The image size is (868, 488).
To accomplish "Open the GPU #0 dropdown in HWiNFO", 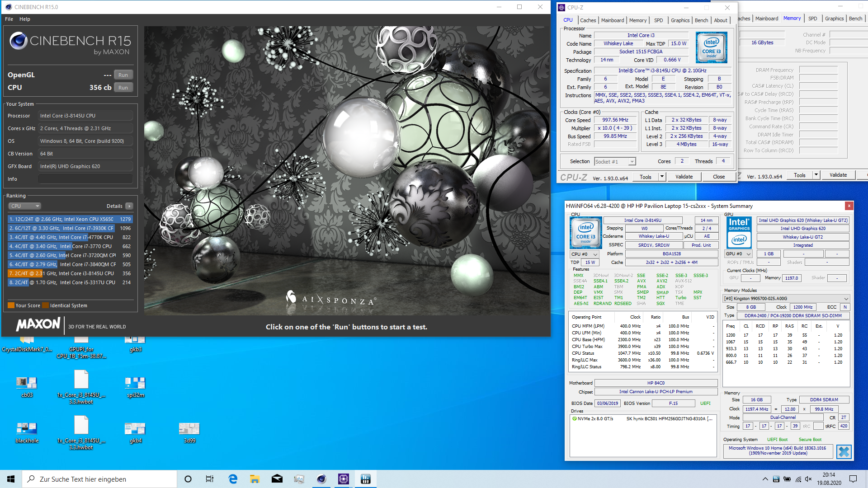I will coord(738,254).
